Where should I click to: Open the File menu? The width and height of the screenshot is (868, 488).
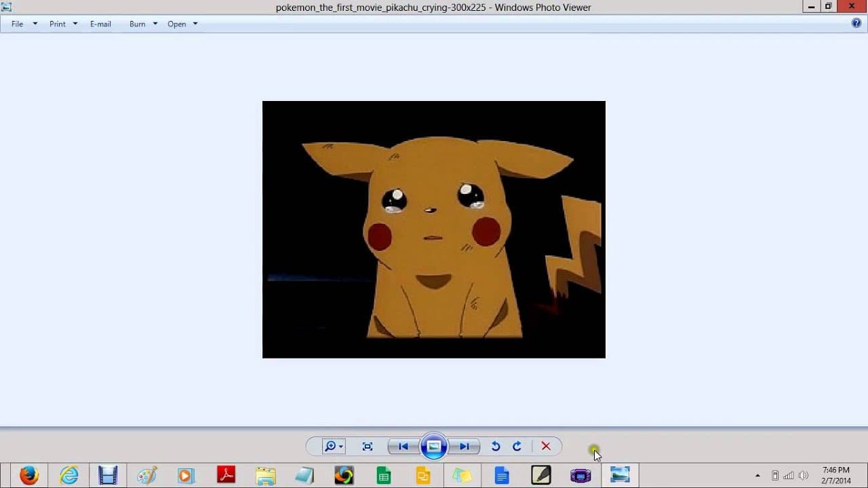(24, 24)
